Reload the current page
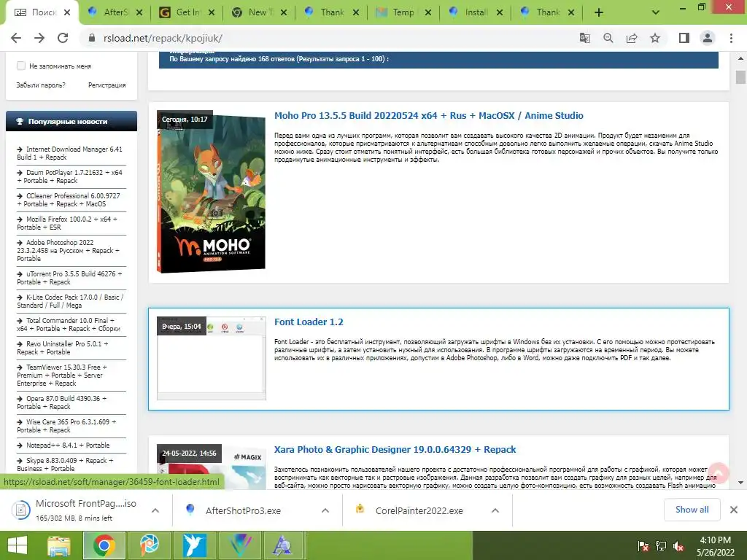 pos(63,38)
